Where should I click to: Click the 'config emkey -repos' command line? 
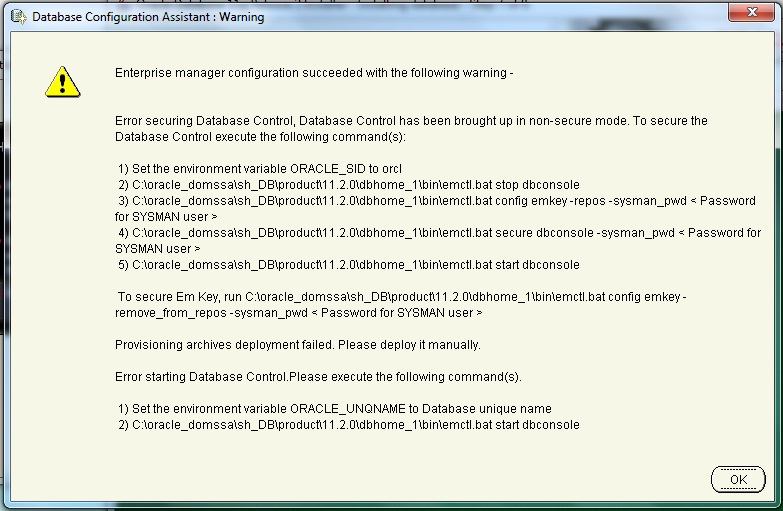pos(436,201)
